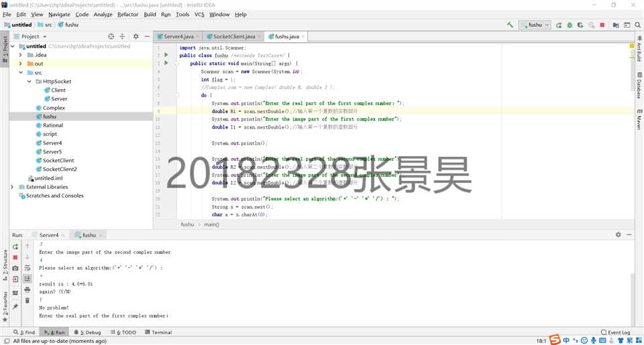Open the Structure side panel
The height and width of the screenshot is (345, 644).
click(x=5, y=265)
